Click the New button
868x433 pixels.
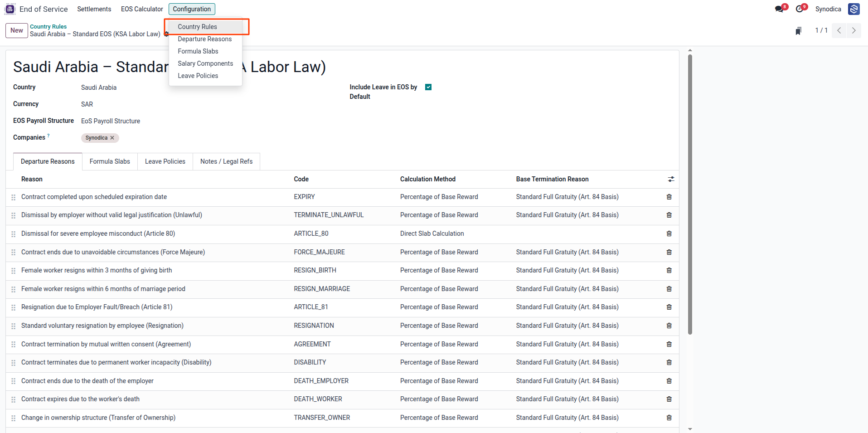click(17, 30)
